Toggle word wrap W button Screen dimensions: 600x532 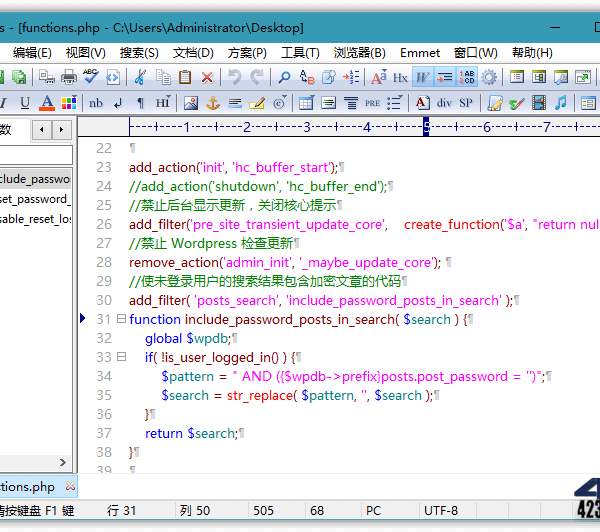pos(423,77)
